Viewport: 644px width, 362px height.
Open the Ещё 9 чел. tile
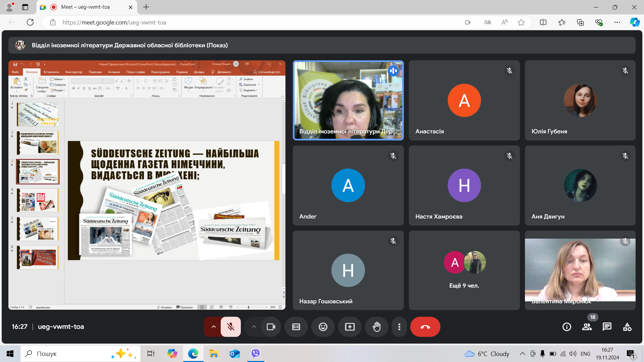click(x=464, y=270)
